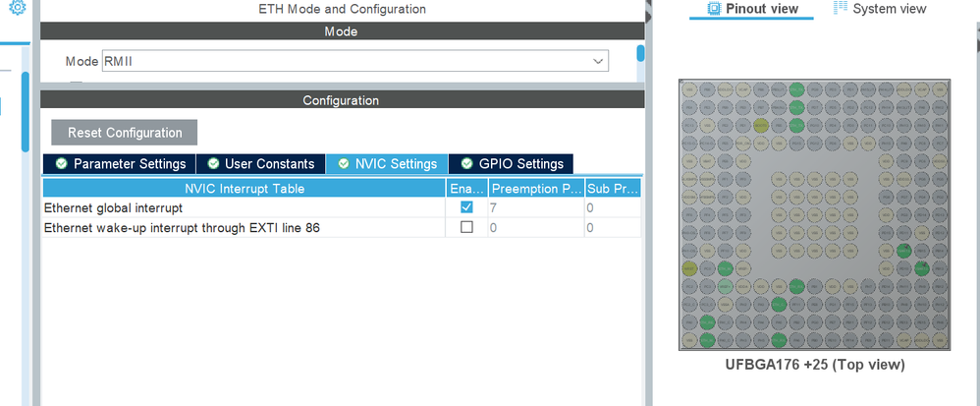
Task: Click the Configuration section header
Action: [342, 100]
